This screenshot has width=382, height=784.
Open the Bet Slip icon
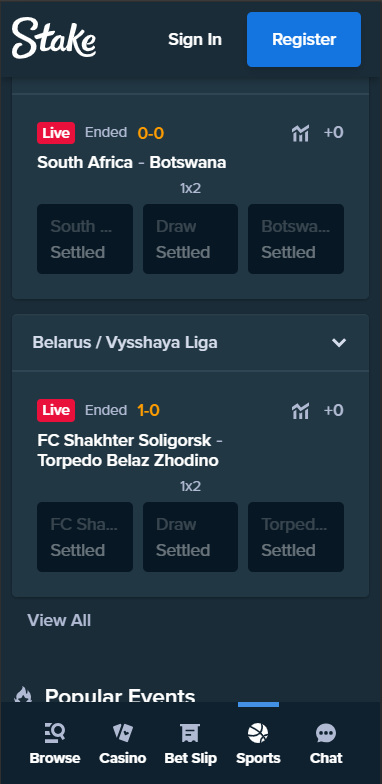click(190, 733)
